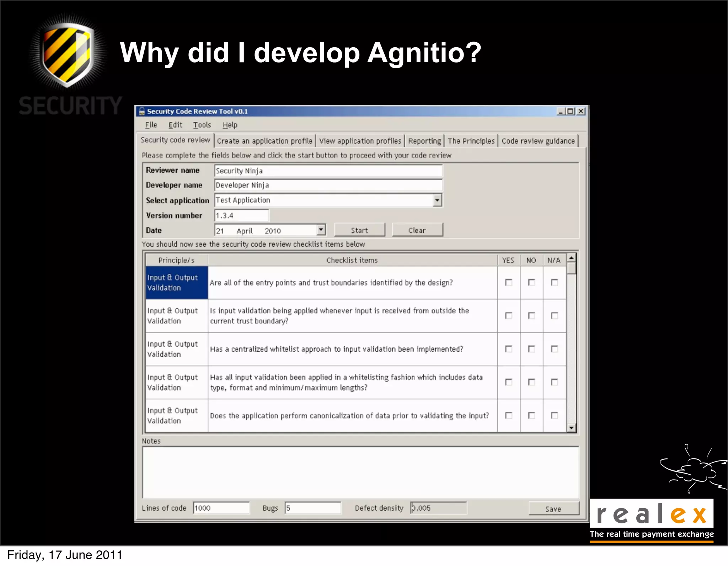
Task: Click checklist scrollbar down arrow
Action: [571, 428]
